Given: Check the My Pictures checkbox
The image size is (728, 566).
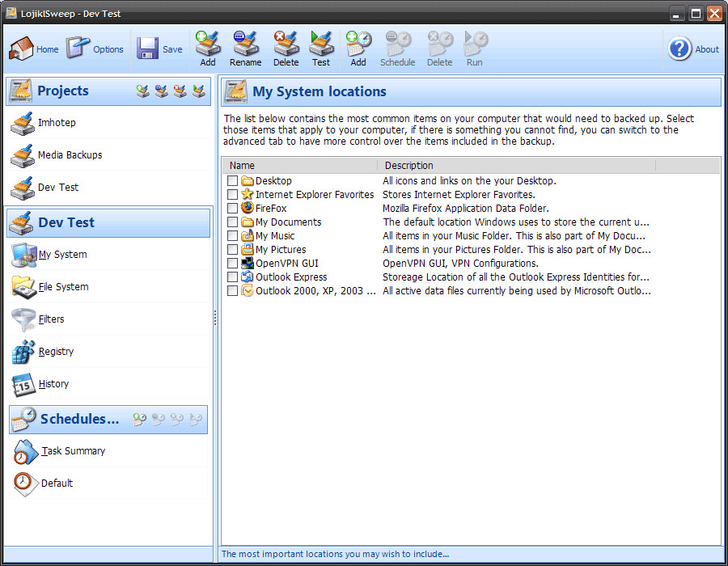Looking at the screenshot, I should coord(233,250).
